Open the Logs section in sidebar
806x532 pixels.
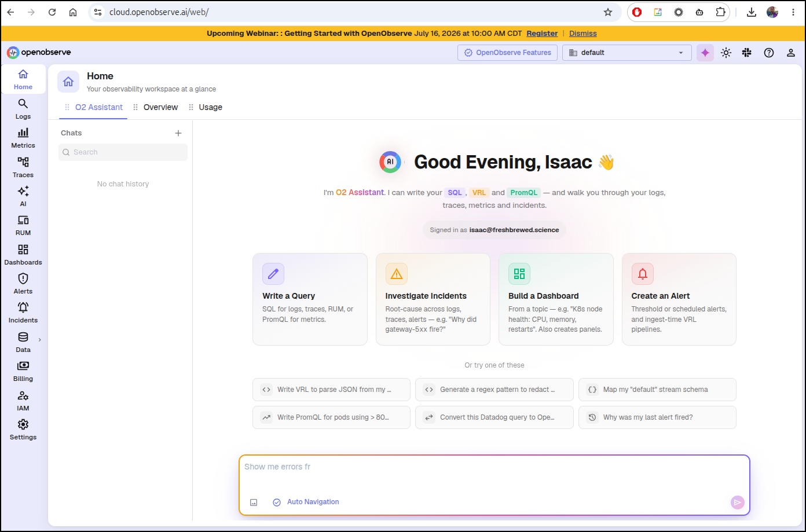[x=23, y=109]
